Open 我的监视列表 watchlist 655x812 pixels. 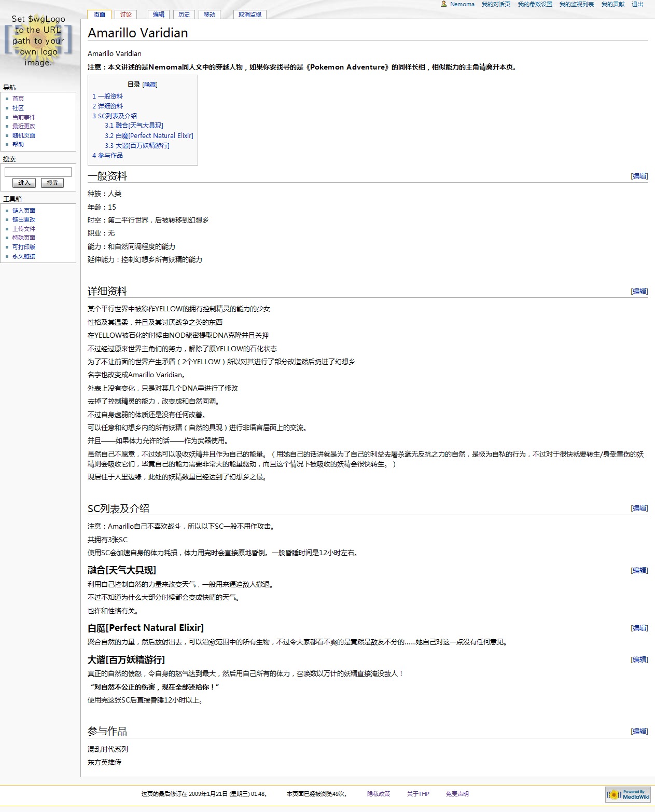(x=577, y=4)
